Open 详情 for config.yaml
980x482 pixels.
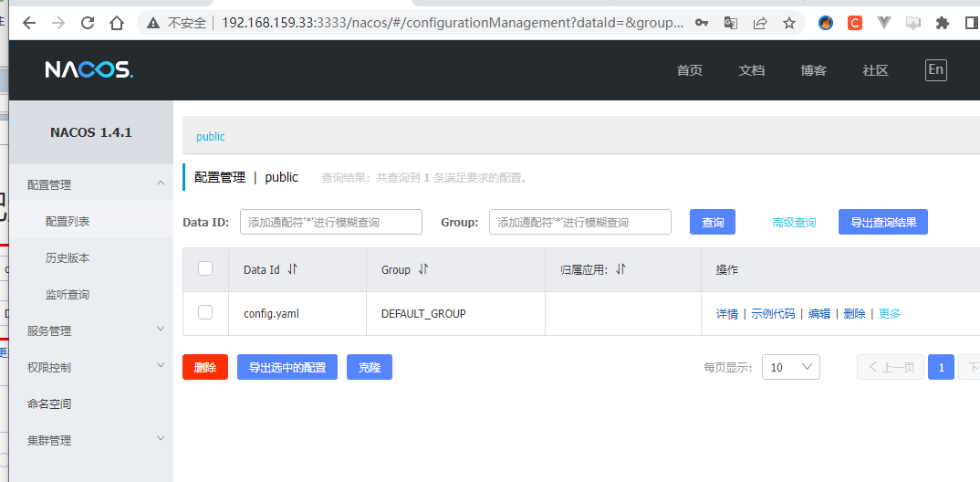[x=727, y=314]
